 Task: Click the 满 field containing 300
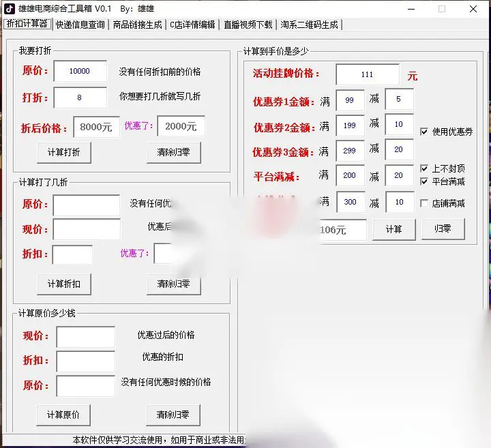click(x=351, y=202)
